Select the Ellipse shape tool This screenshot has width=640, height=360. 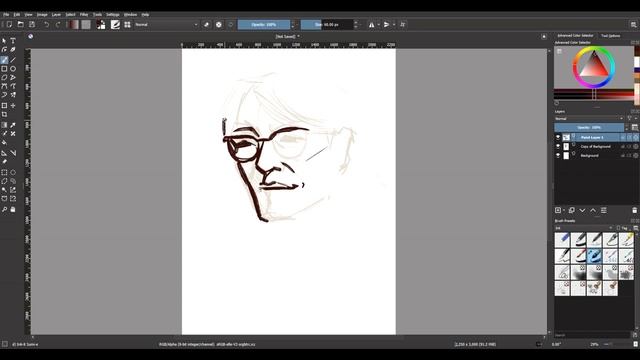point(13,69)
